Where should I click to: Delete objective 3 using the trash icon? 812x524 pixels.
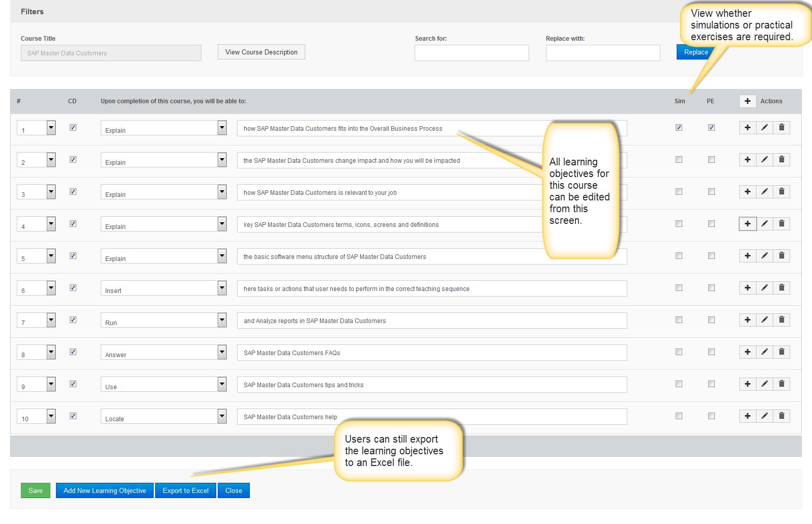pos(781,192)
